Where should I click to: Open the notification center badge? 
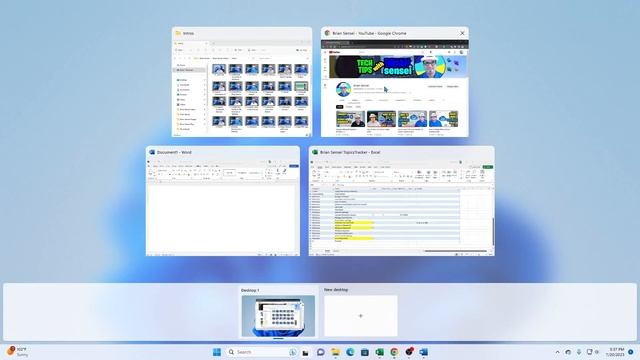631,352
